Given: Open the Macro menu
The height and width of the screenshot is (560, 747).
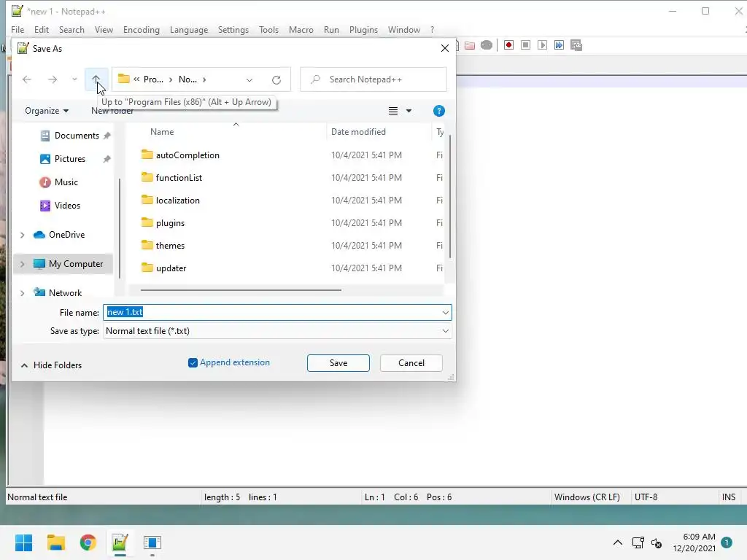Looking at the screenshot, I should tap(301, 29).
